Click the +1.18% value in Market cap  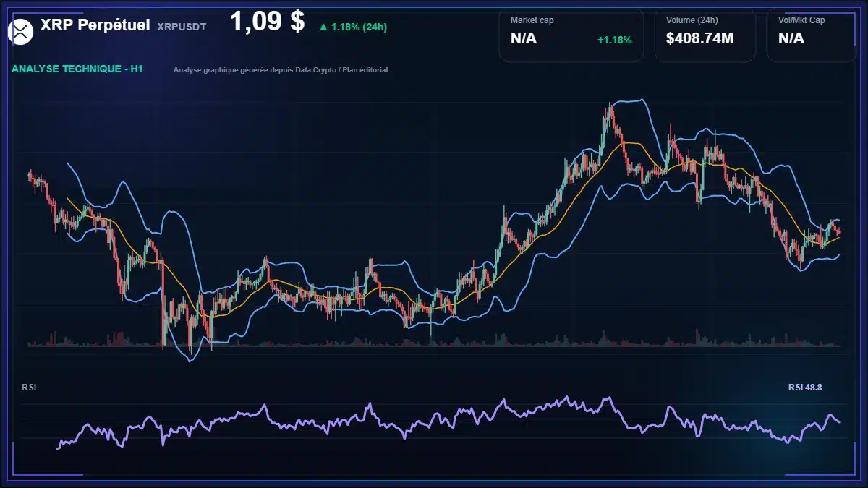click(x=614, y=40)
